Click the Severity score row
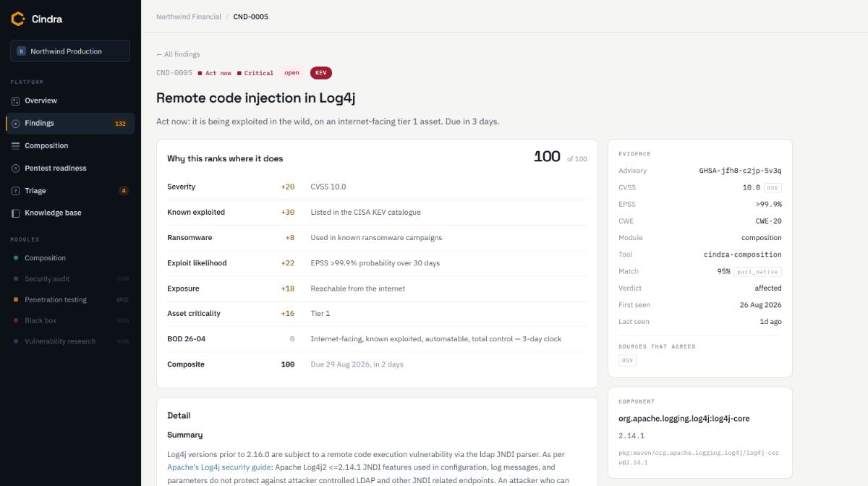The image size is (868, 486). (x=377, y=187)
